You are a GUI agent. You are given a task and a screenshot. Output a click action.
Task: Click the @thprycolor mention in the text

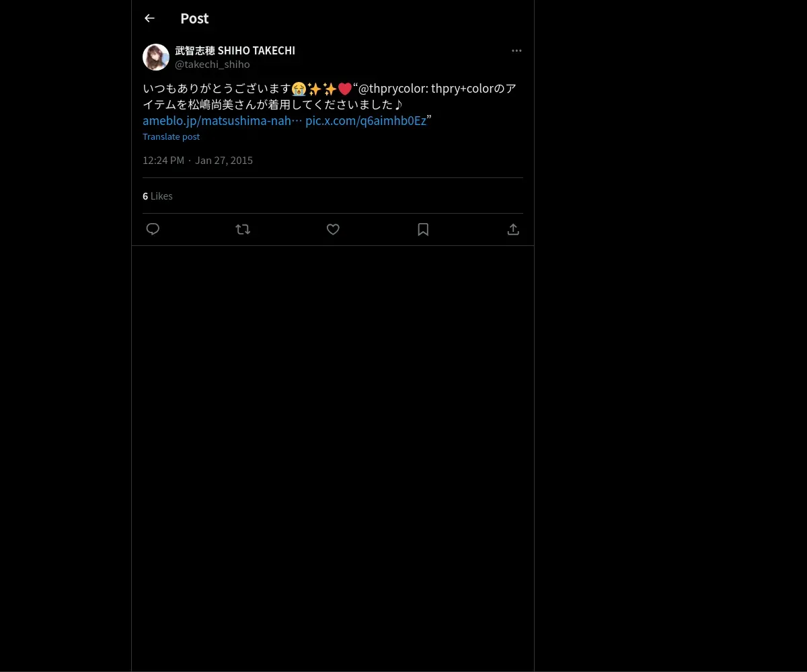click(392, 89)
